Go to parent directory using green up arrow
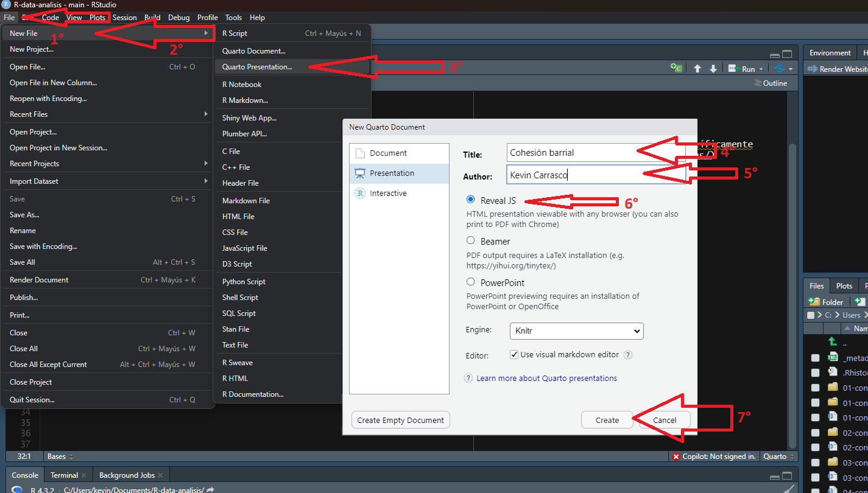This screenshot has height=493, width=868. click(x=833, y=342)
